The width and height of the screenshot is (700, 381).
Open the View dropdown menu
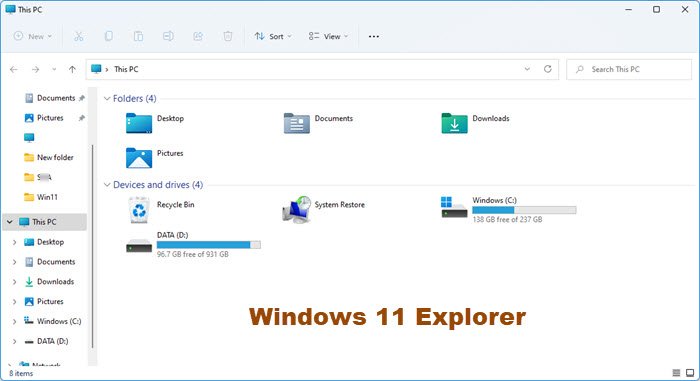pos(328,37)
